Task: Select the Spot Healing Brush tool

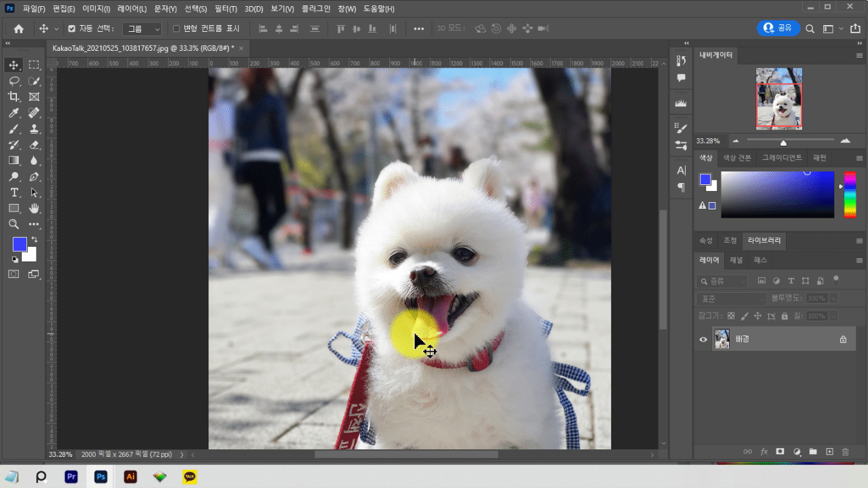Action: tap(34, 113)
